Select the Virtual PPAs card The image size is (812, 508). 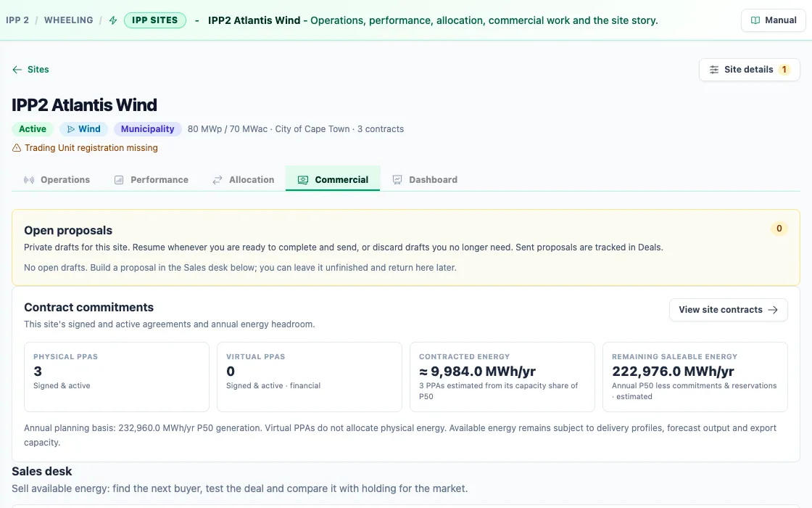click(x=309, y=377)
